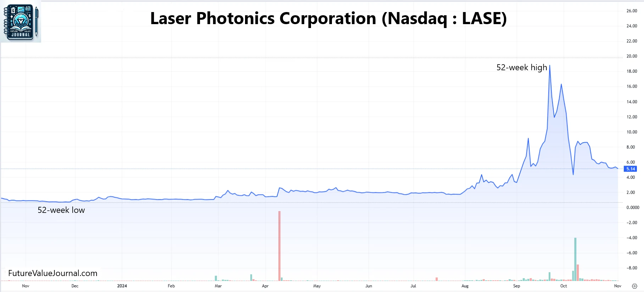Click the 10.00 price scale label
Viewport: 644px width, 292px height.
click(632, 132)
